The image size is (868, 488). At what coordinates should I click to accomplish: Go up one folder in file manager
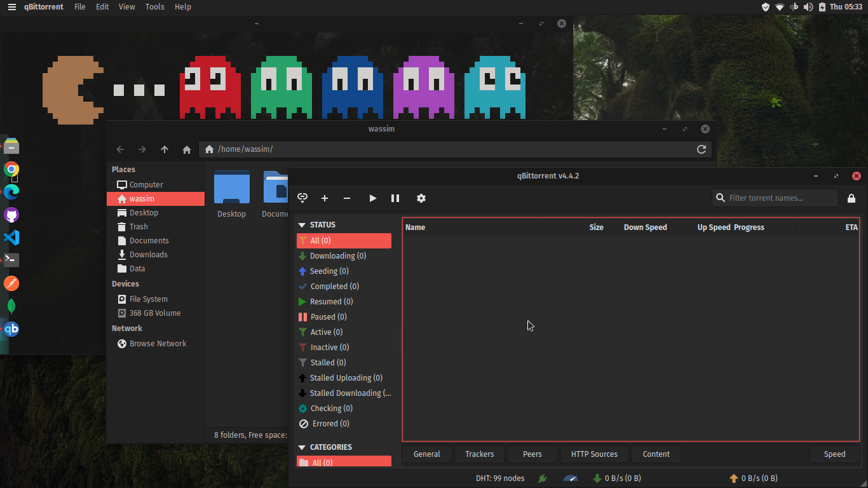[165, 149]
